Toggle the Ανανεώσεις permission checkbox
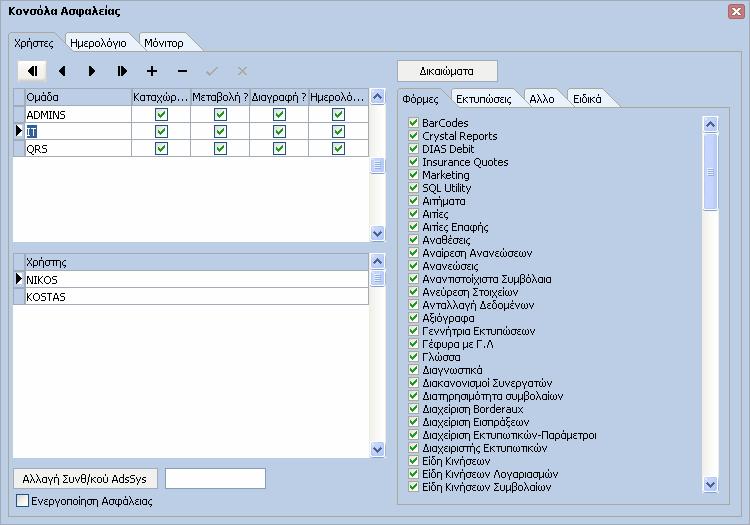The width and height of the screenshot is (750, 525). point(414,265)
